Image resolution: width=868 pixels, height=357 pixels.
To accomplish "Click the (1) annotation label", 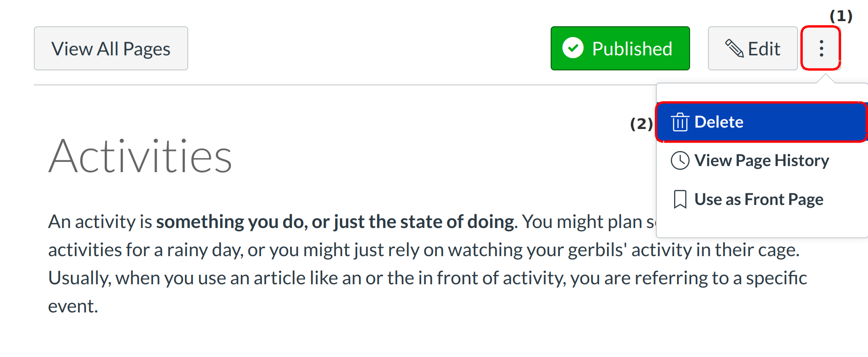I will 841,16.
